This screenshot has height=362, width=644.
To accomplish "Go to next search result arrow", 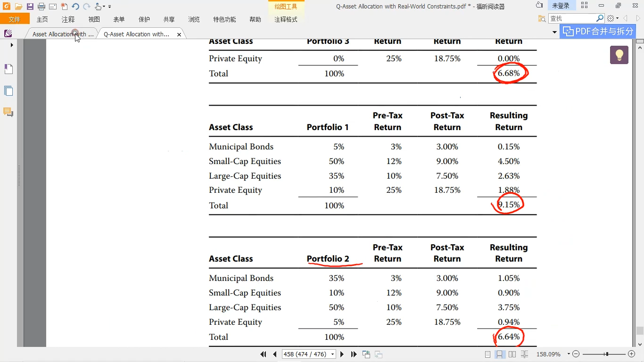I will 638,18.
